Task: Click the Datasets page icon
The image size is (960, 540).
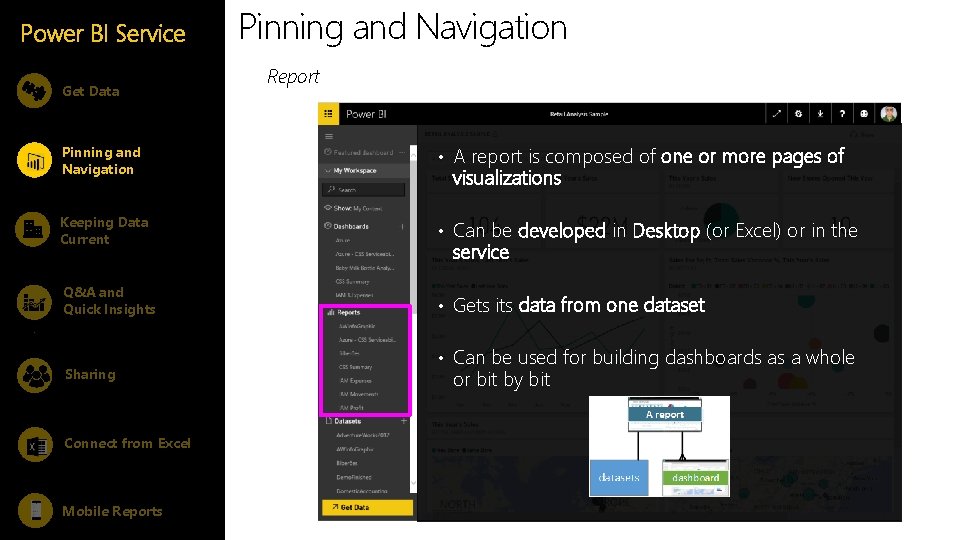Action: tap(329, 421)
